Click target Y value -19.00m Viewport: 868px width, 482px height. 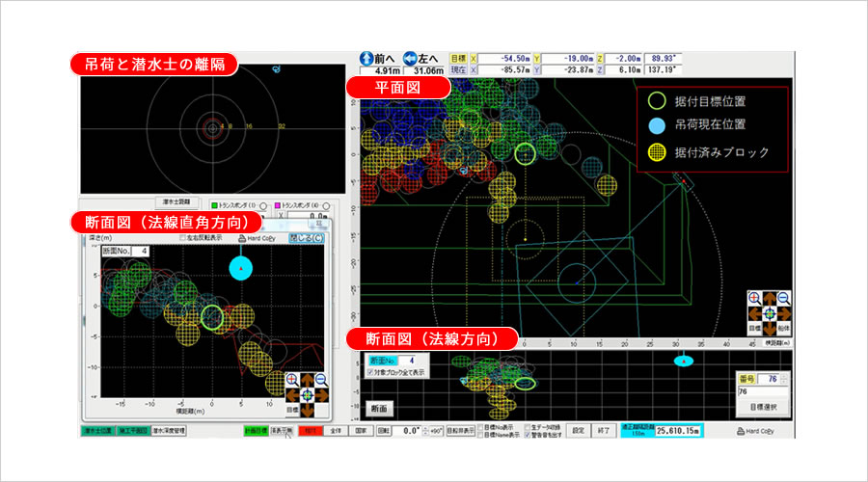pos(568,58)
